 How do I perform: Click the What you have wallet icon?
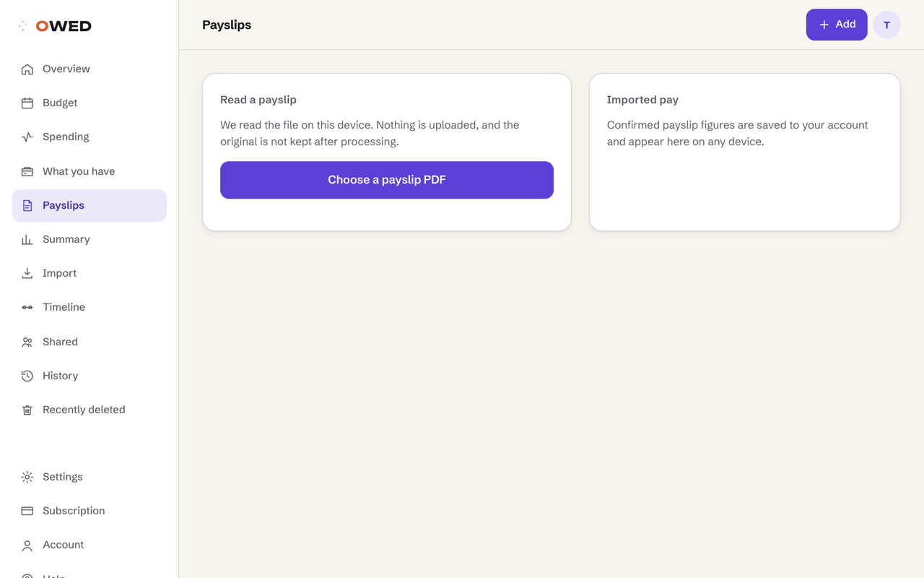coord(27,172)
